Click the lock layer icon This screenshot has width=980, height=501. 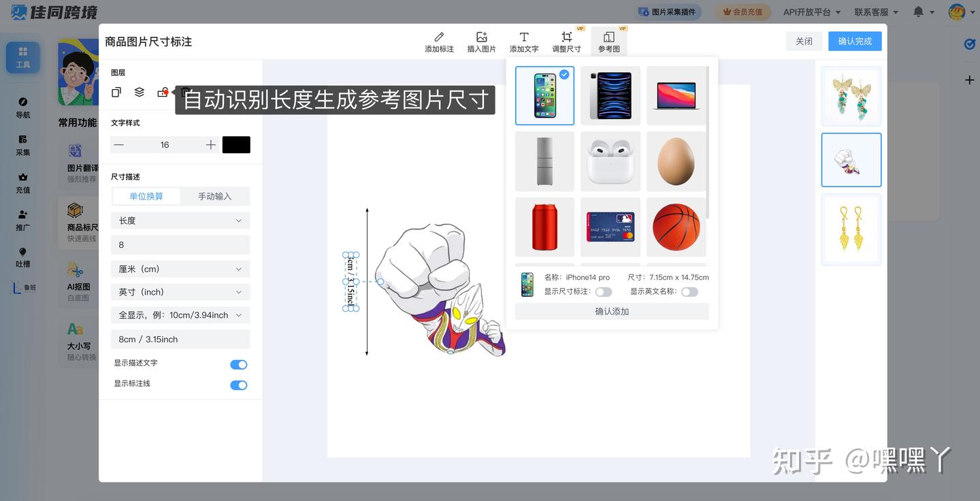point(162,92)
